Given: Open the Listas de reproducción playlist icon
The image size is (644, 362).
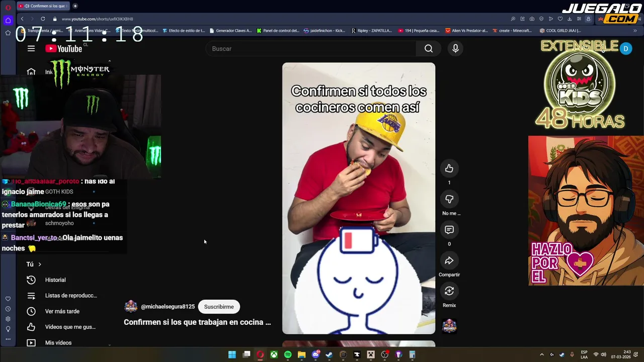Looking at the screenshot, I should point(31,296).
